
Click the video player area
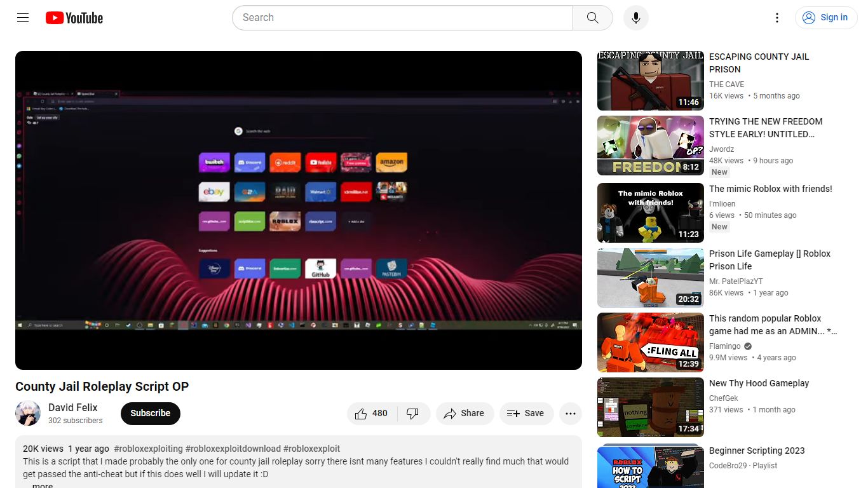[299, 210]
